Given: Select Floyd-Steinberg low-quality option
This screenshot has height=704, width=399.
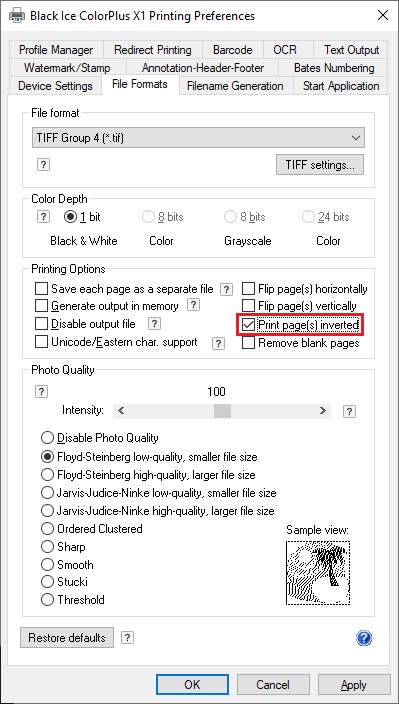Looking at the screenshot, I should [47, 457].
